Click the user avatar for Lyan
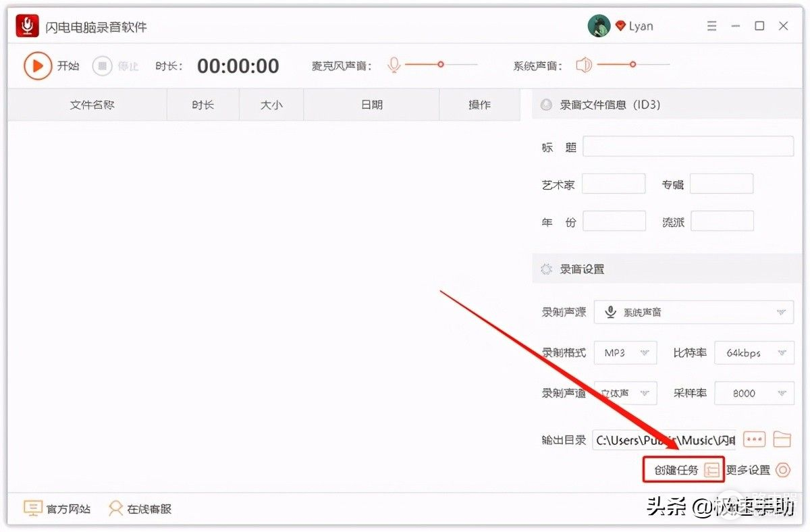810x532 pixels. (599, 26)
